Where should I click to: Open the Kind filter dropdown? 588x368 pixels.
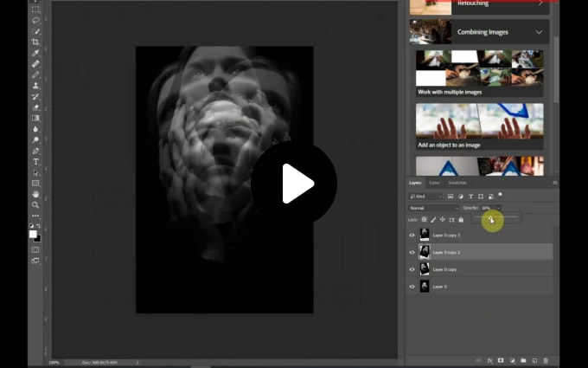tap(425, 197)
